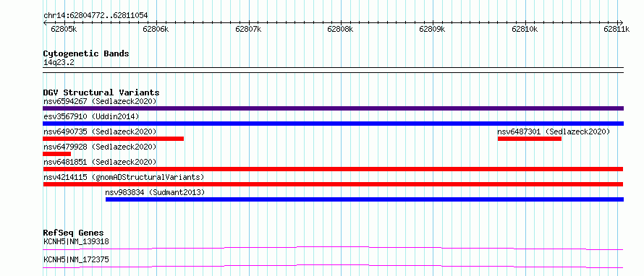Click the 62809k ruler tick label
The height and width of the screenshot is (276, 644).
[x=432, y=29]
